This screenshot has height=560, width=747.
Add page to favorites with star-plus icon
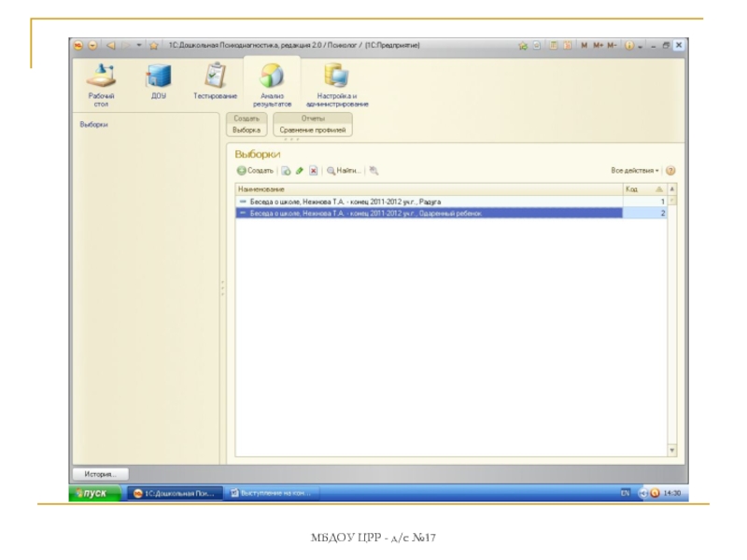click(x=523, y=45)
